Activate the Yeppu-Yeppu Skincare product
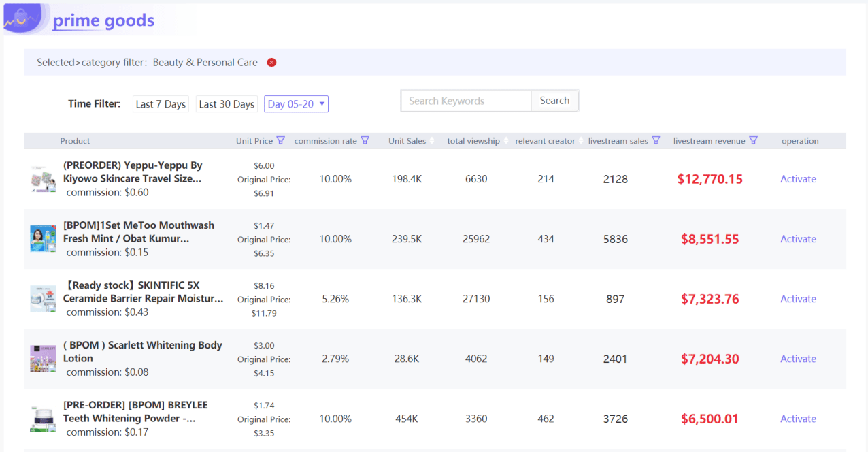 click(x=798, y=179)
